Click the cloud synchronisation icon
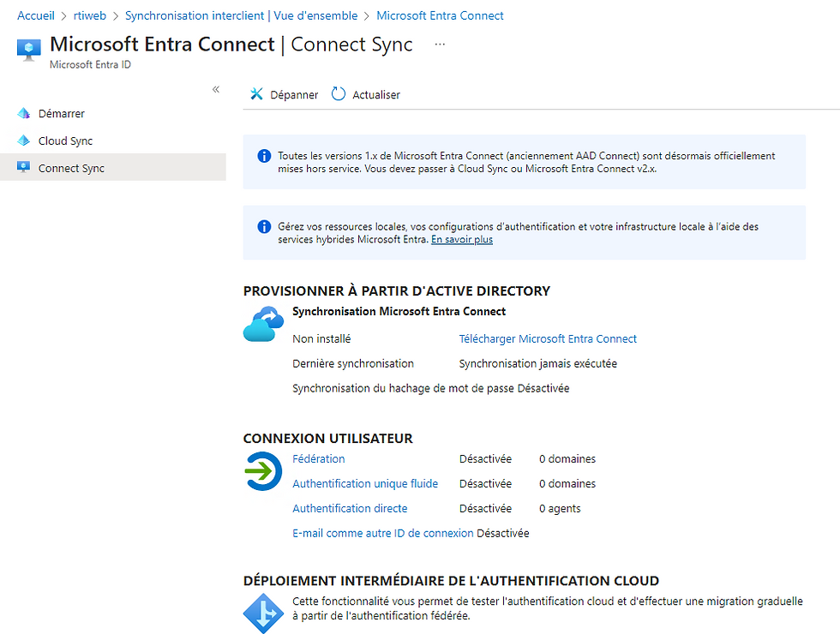840x634 pixels. pyautogui.click(x=263, y=324)
